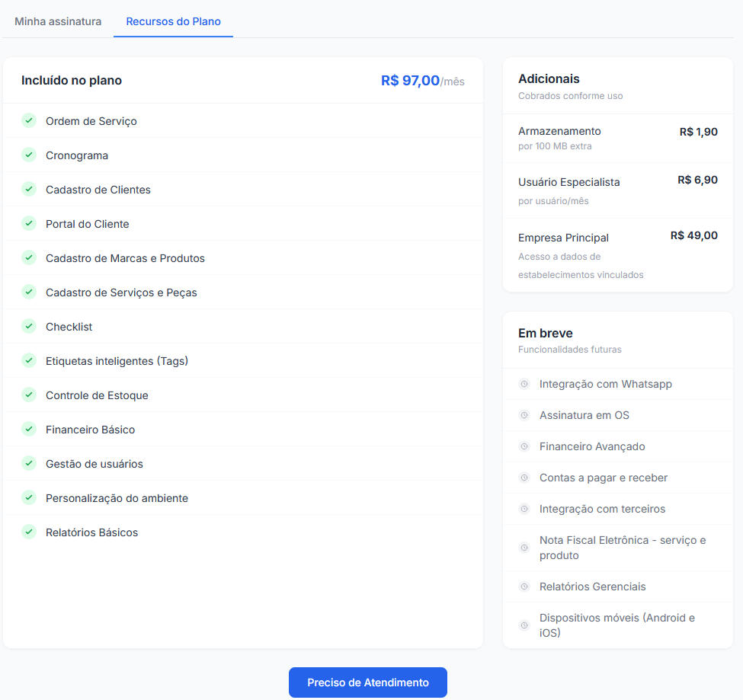Click the Dispositivos móveis (Android e iOS) text
Viewport: 743px width, 700px height.
(617, 625)
